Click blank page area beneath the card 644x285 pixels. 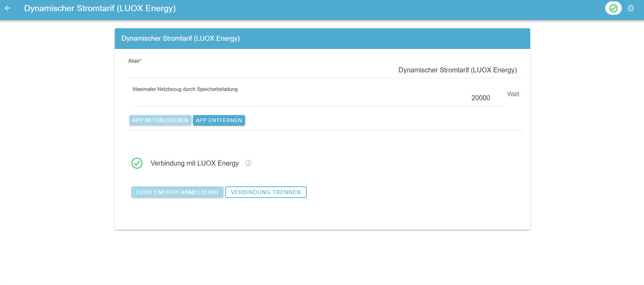[322, 258]
